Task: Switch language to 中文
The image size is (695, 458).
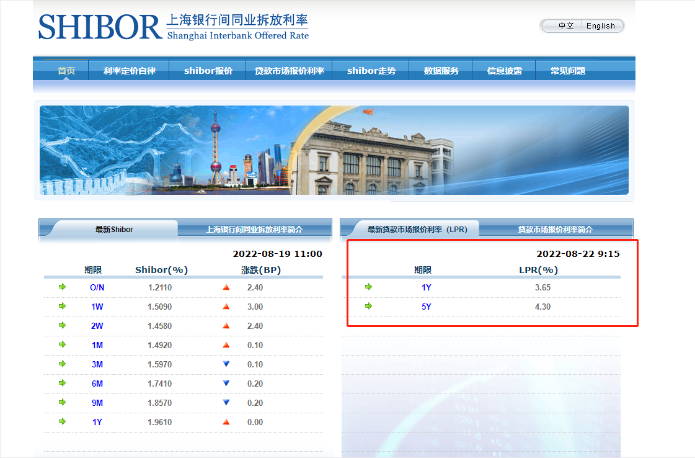Action: pos(566,26)
